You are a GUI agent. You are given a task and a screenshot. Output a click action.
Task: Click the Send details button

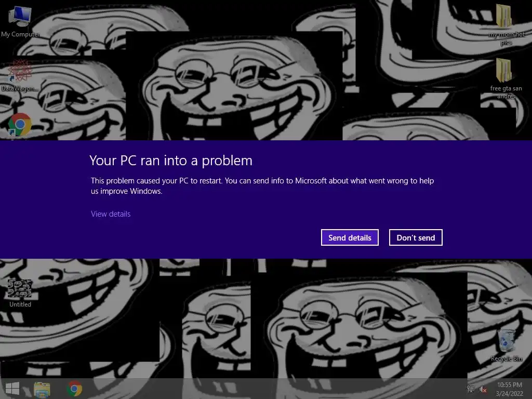pyautogui.click(x=350, y=237)
